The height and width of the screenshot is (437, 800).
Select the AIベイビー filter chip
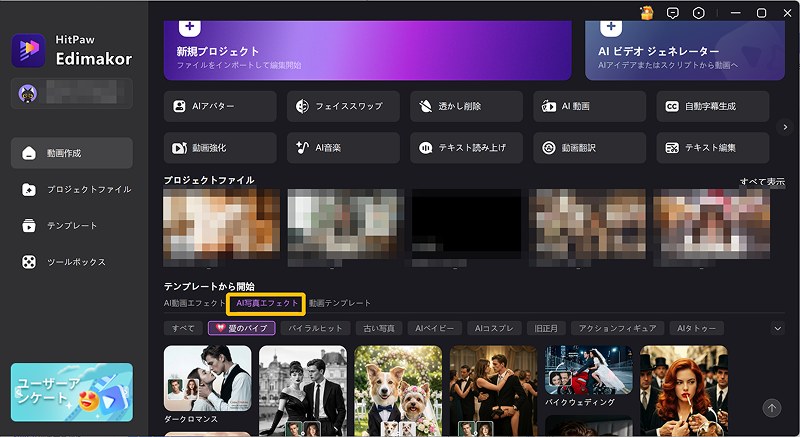(x=435, y=328)
